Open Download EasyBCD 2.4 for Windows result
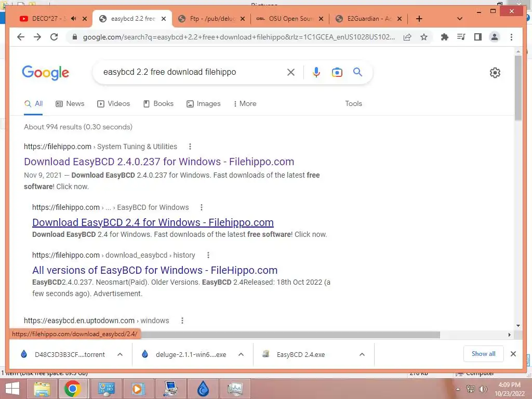 point(153,222)
